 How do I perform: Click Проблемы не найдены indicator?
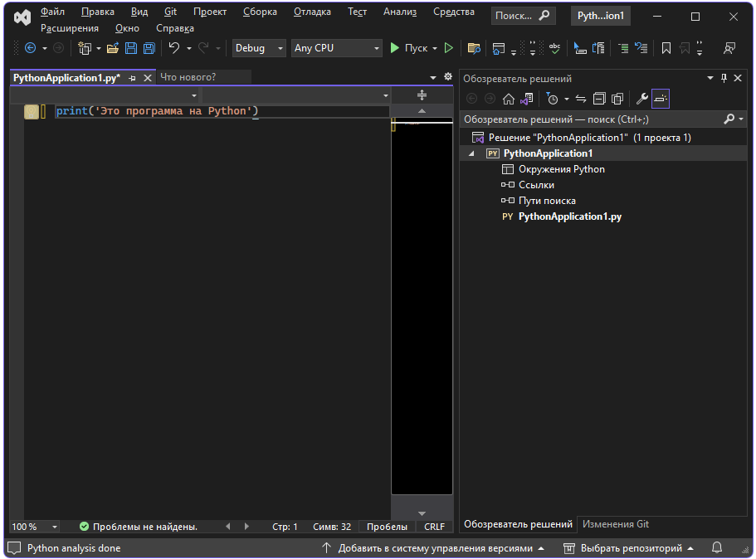pos(139,527)
